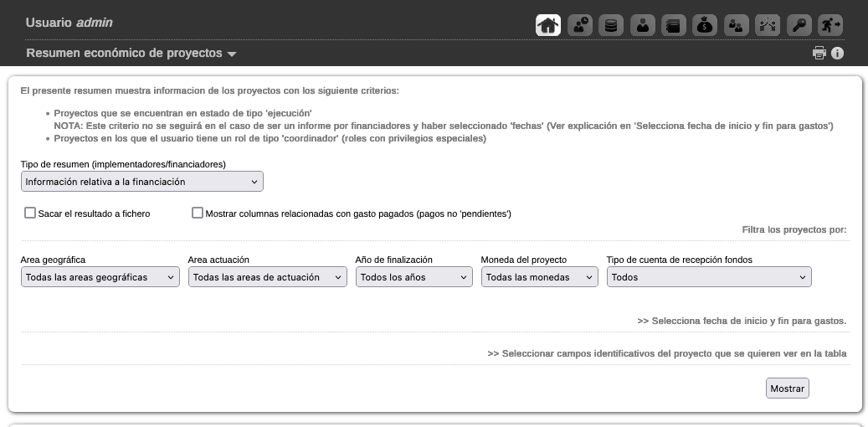Expand the Resumen económico de proyectos menu
Image resolution: width=868 pixels, height=427 pixels.
pyautogui.click(x=131, y=54)
